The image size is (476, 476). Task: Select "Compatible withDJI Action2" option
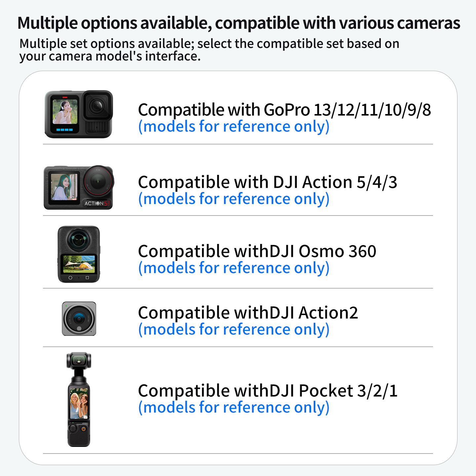(248, 313)
